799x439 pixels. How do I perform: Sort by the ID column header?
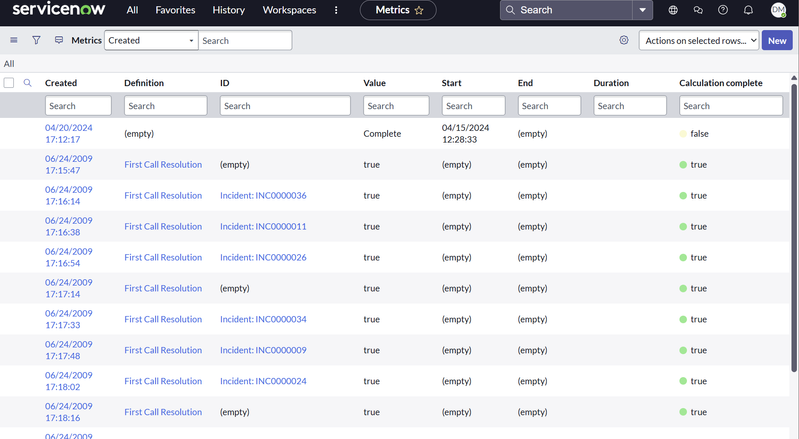click(225, 83)
